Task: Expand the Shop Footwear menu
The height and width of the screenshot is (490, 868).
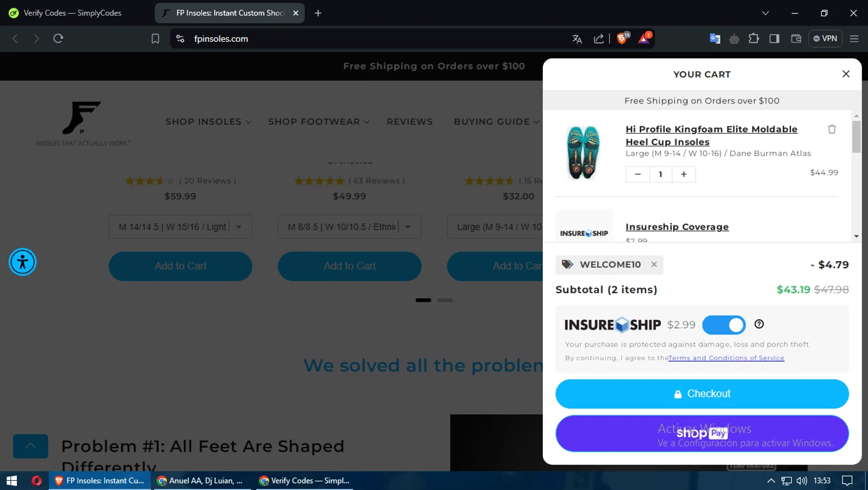Action: (x=319, y=121)
